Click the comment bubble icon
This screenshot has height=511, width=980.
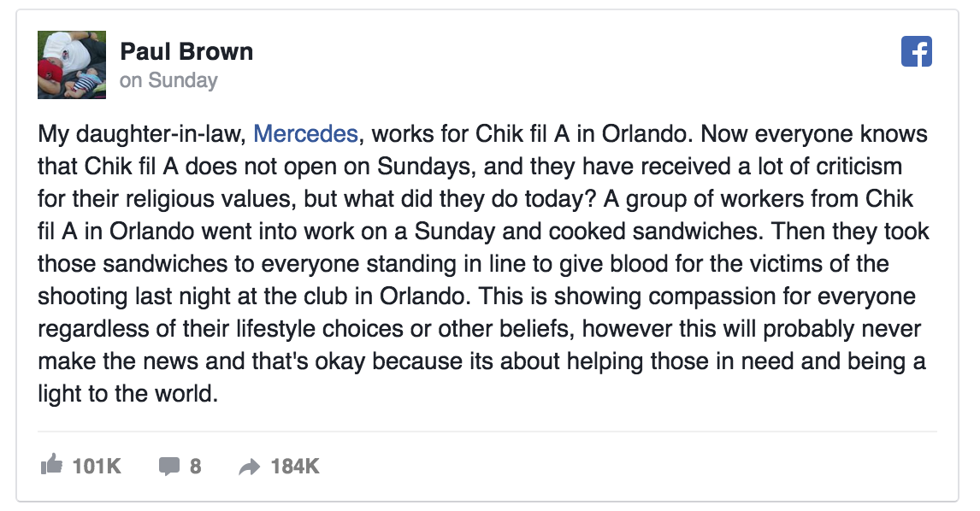click(168, 466)
